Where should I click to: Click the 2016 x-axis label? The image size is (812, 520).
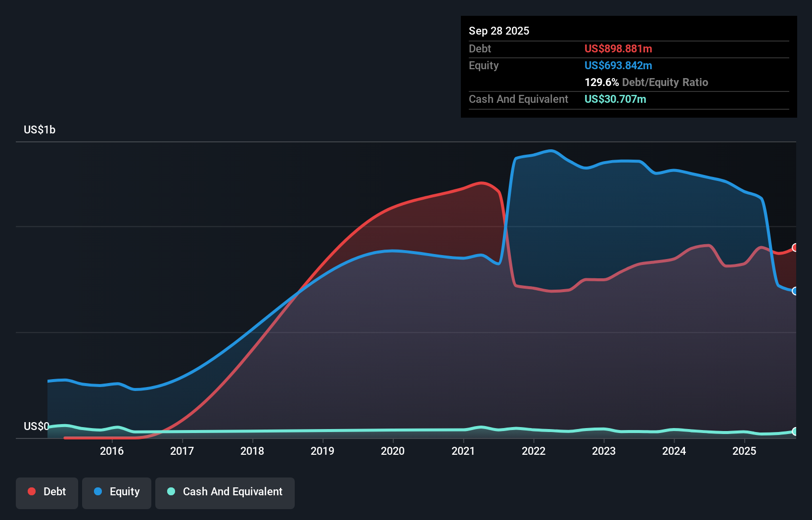click(112, 451)
